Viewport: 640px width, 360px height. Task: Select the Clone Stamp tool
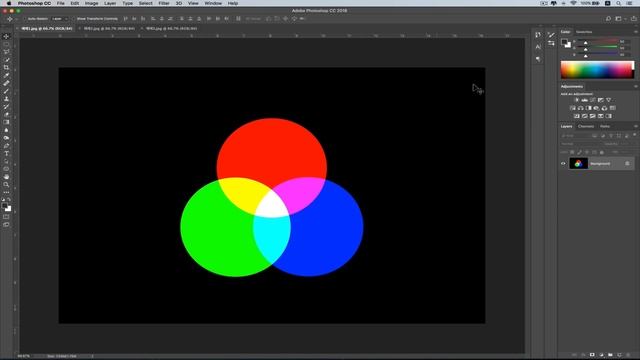pyautogui.click(x=6, y=99)
